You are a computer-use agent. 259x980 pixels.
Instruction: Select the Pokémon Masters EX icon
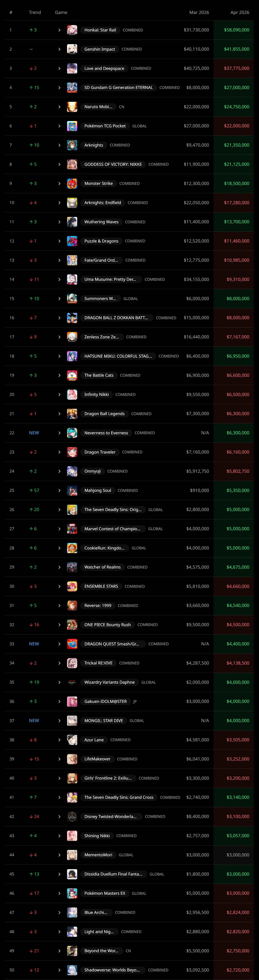pos(72,893)
